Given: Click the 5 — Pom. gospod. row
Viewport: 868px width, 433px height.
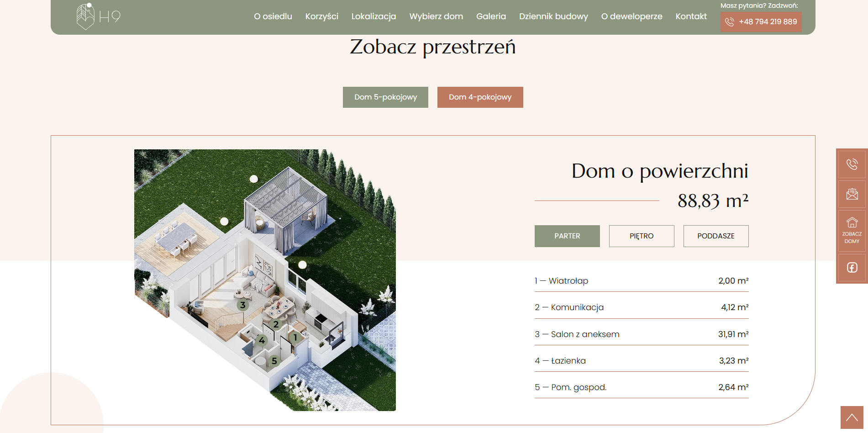Looking at the screenshot, I should (x=642, y=387).
